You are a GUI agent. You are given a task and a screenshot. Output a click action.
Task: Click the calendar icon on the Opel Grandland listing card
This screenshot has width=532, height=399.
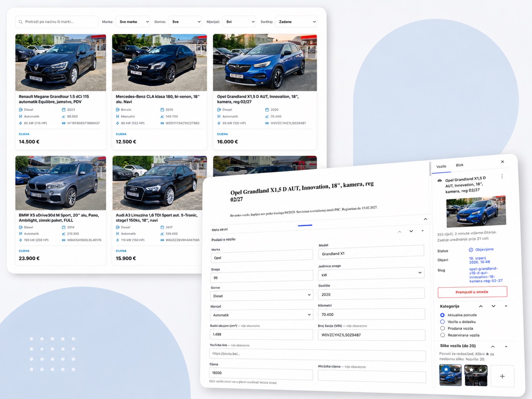pyautogui.click(x=267, y=110)
